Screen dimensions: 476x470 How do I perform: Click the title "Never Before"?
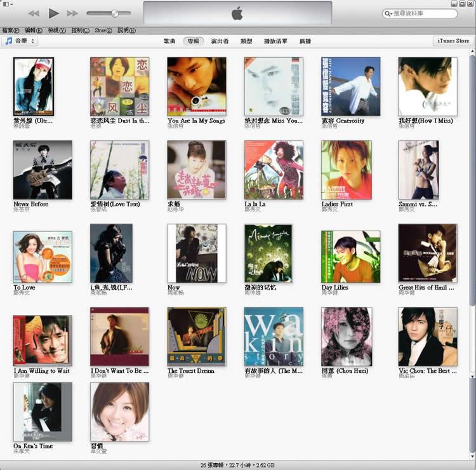(x=30, y=204)
